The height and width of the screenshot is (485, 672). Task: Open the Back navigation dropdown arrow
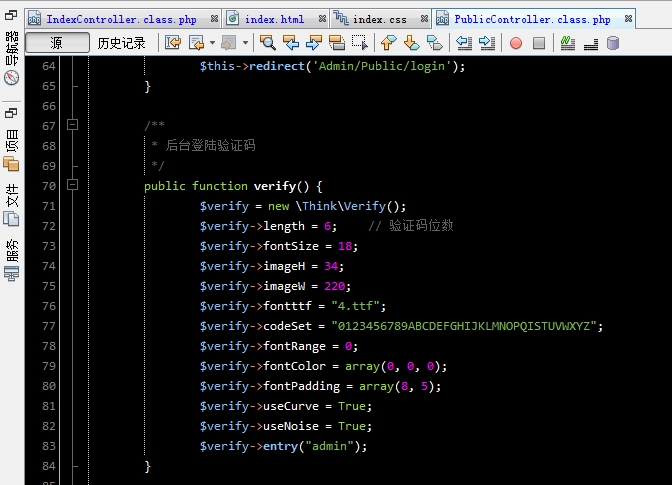tap(212, 42)
